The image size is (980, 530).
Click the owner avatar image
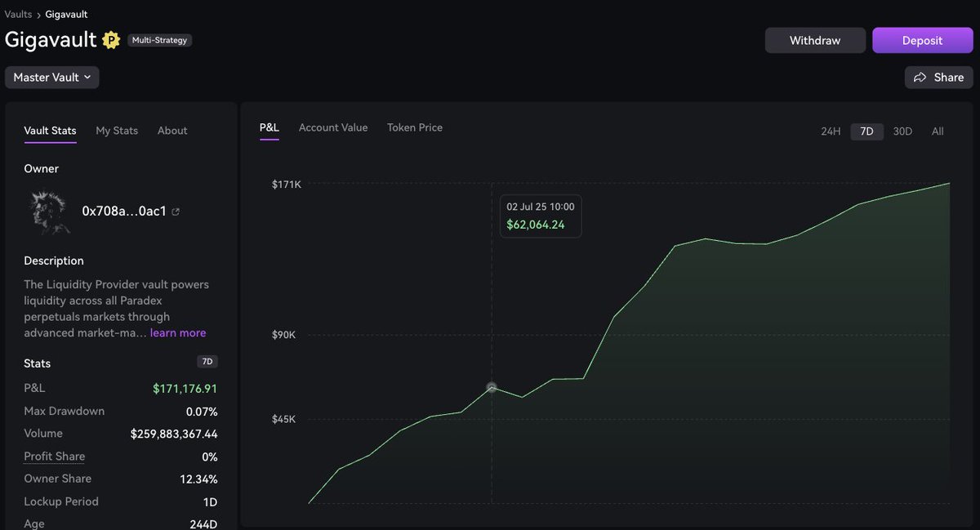click(x=48, y=212)
